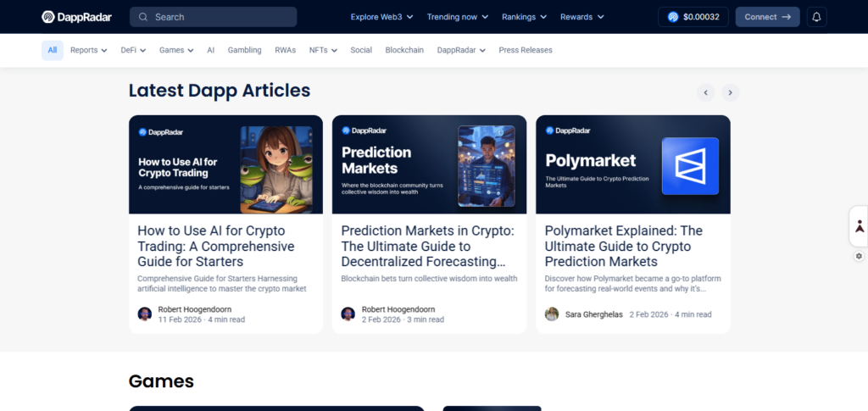Select the All category tab
868x411 pixels.
tap(53, 50)
